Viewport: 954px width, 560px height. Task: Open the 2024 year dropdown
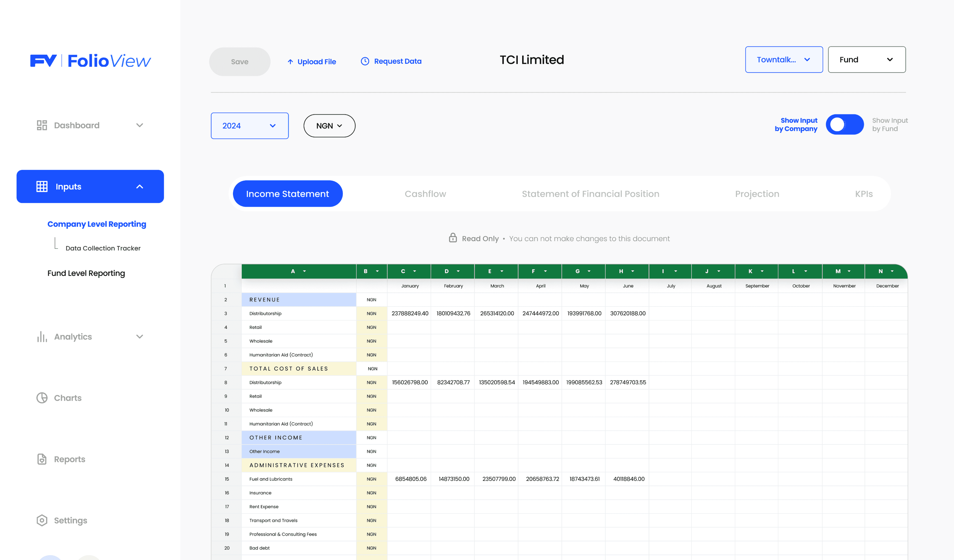(249, 126)
